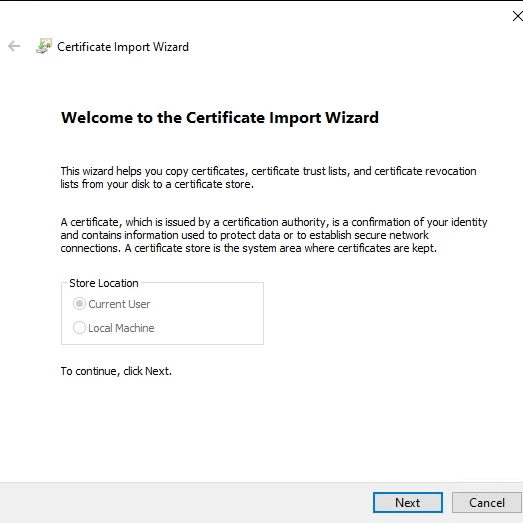Click the 'To continue, click Next.' text
The image size is (523, 523).
tap(116, 371)
